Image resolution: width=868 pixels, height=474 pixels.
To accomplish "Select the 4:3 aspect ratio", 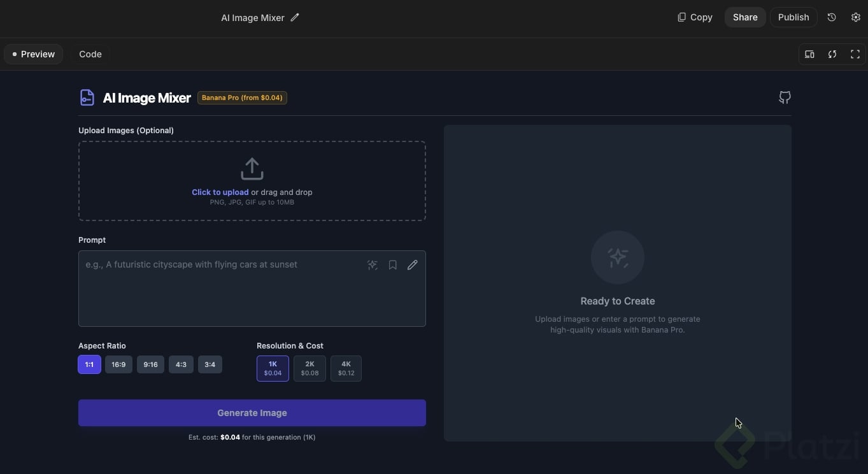I will tap(181, 364).
